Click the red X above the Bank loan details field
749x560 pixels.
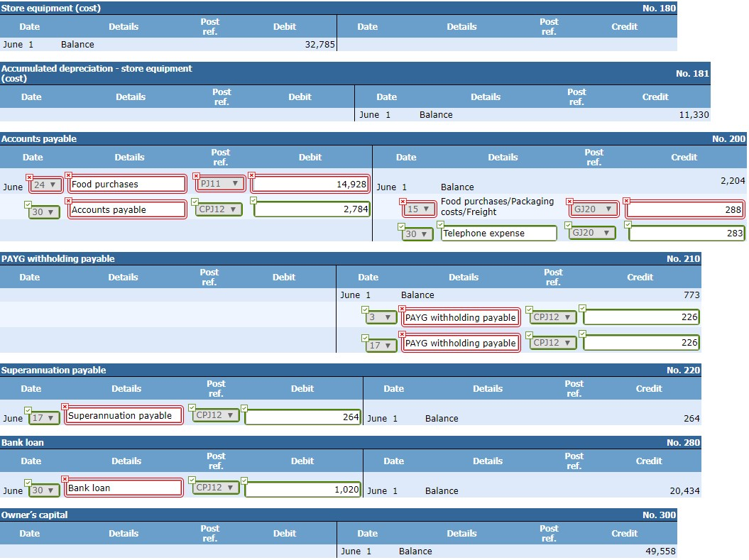point(65,479)
